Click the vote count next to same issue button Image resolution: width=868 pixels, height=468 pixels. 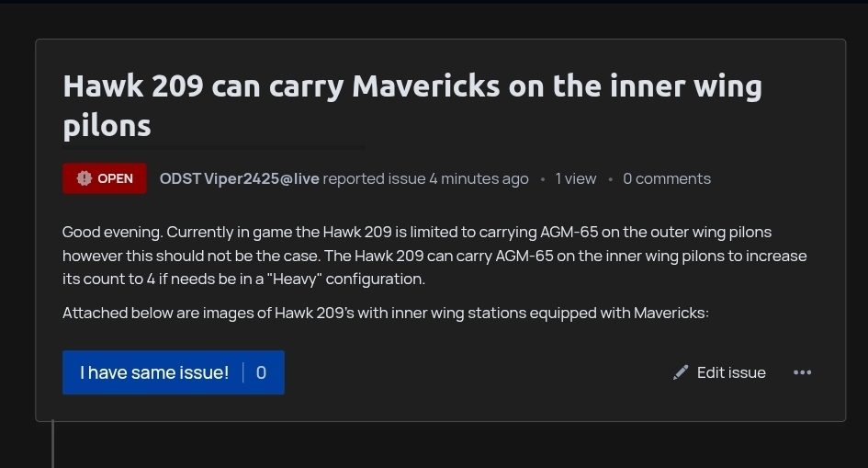(x=262, y=372)
